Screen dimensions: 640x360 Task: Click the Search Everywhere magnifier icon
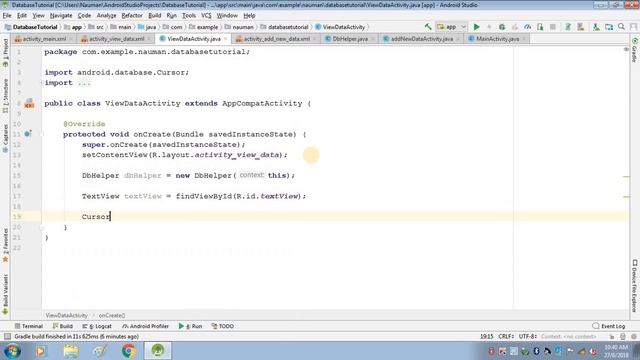tap(622, 27)
